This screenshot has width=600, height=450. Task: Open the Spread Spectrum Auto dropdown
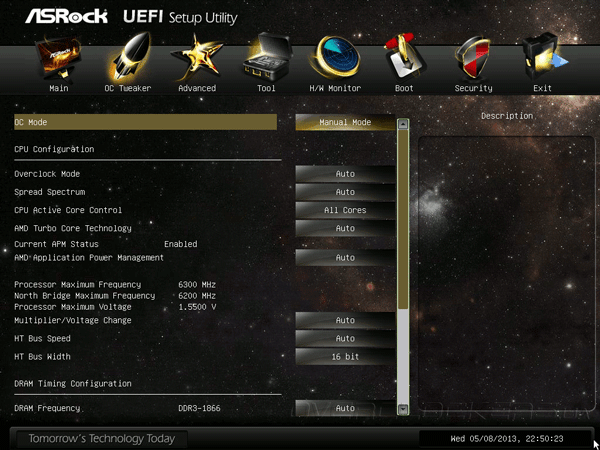[345, 192]
